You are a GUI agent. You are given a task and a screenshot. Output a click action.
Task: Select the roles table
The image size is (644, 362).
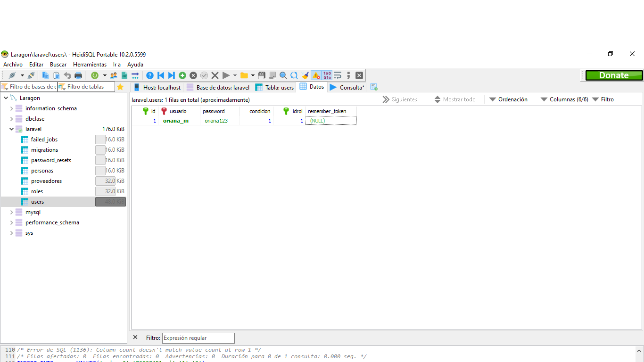pyautogui.click(x=37, y=191)
